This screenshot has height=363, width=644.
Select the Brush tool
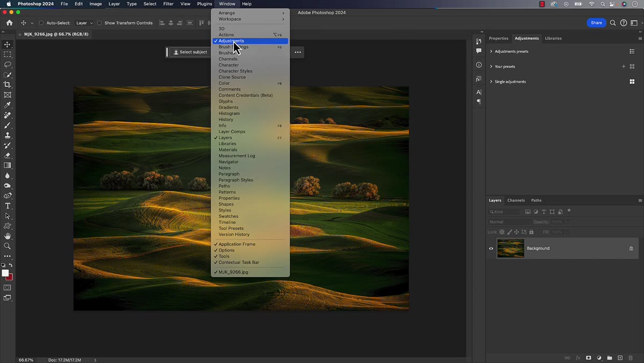tap(8, 125)
